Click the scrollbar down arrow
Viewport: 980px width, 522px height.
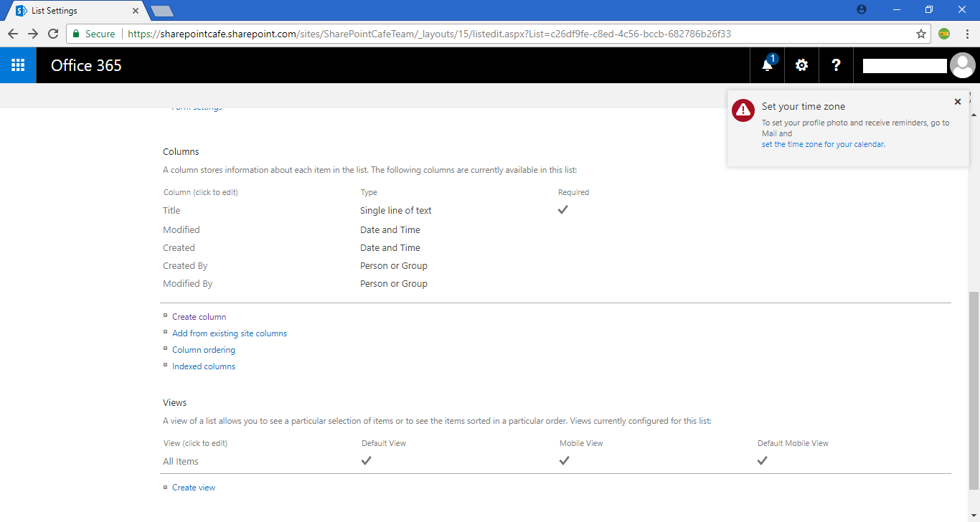point(974,515)
